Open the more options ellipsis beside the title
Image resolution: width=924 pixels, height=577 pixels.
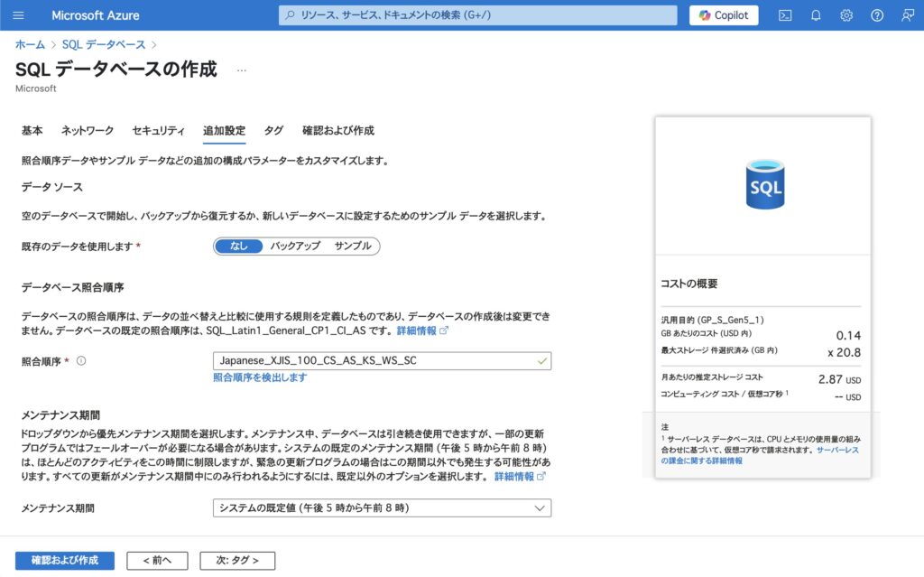pyautogui.click(x=242, y=70)
